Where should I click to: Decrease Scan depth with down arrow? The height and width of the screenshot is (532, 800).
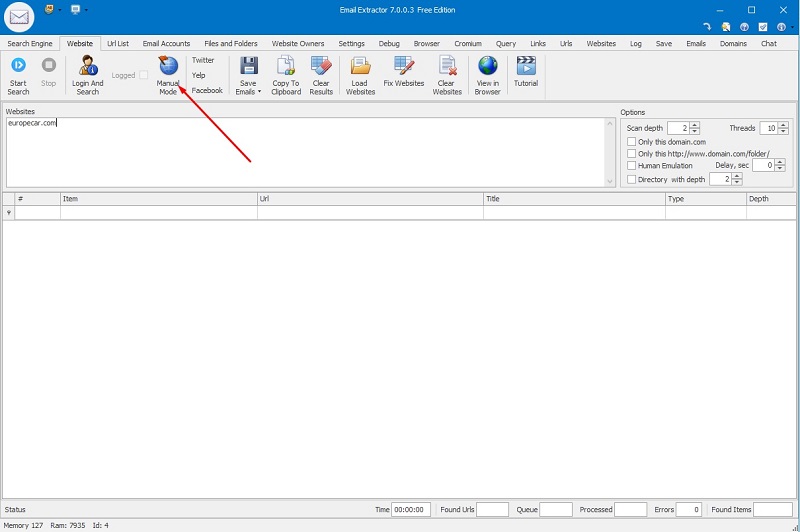[x=694, y=131]
